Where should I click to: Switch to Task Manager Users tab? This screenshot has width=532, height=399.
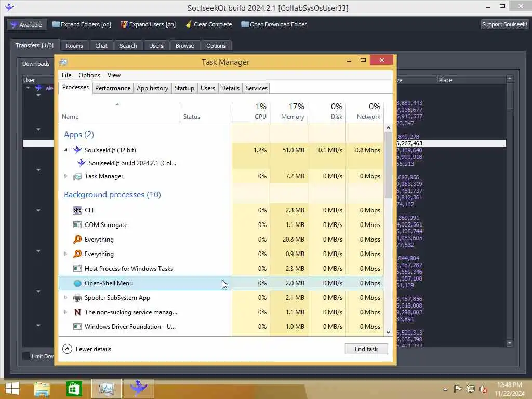208,88
